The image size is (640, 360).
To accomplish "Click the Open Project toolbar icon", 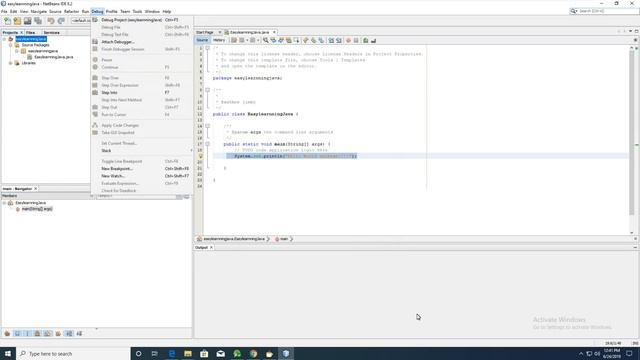I will pos(27,21).
